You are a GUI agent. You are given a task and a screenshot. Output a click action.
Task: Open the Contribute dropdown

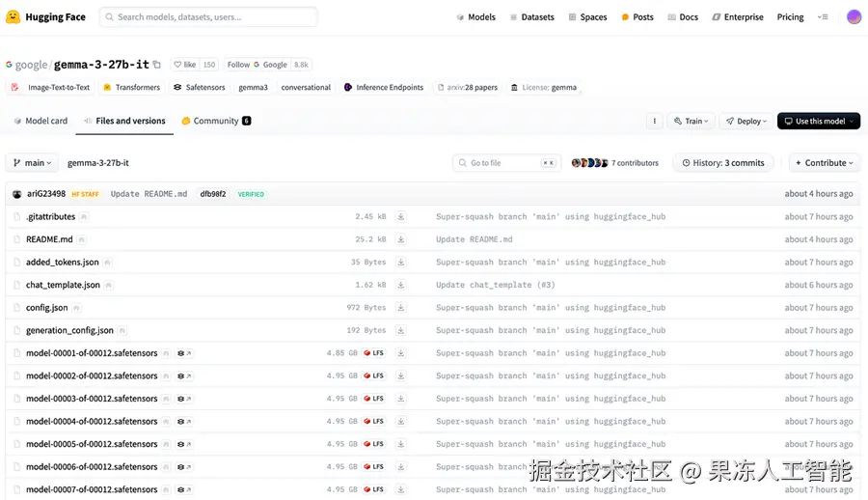pos(825,163)
